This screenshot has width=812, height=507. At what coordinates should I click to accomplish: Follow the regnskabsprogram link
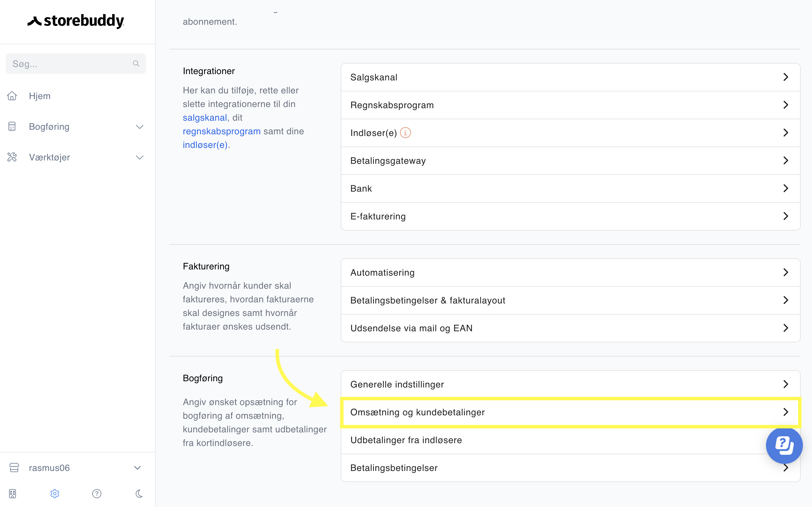[x=222, y=131]
